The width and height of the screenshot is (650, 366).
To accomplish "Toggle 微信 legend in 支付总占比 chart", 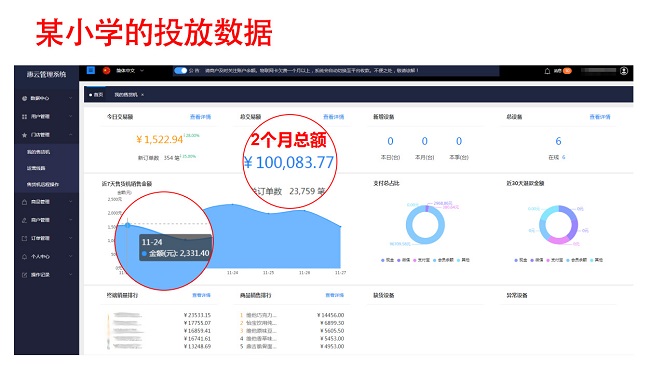I will pos(403,260).
